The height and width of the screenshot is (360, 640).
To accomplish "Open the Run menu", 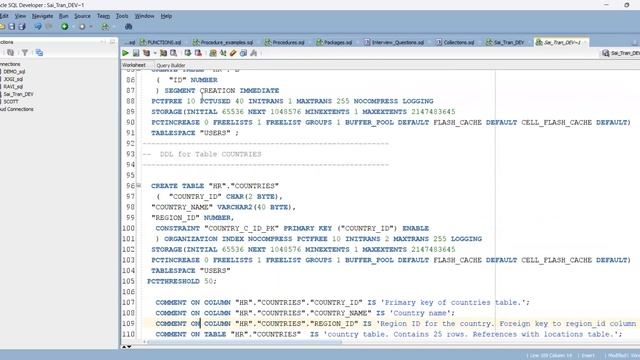I will tap(64, 16).
